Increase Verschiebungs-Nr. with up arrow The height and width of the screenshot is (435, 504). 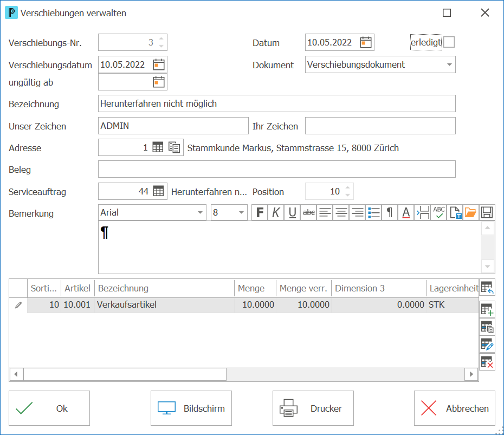point(161,38)
